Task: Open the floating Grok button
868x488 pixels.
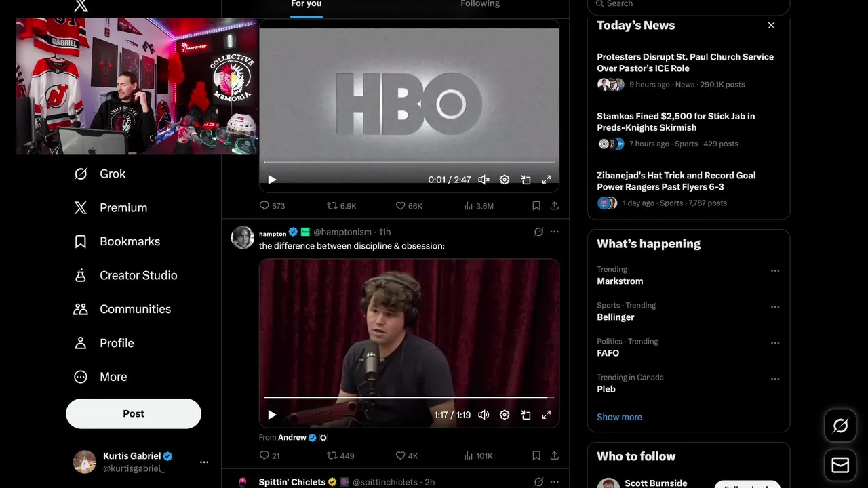Action: [x=840, y=426]
